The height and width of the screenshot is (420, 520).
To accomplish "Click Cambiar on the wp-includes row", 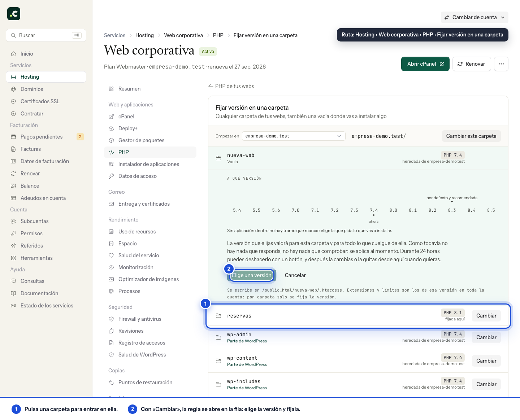I will [486, 384].
